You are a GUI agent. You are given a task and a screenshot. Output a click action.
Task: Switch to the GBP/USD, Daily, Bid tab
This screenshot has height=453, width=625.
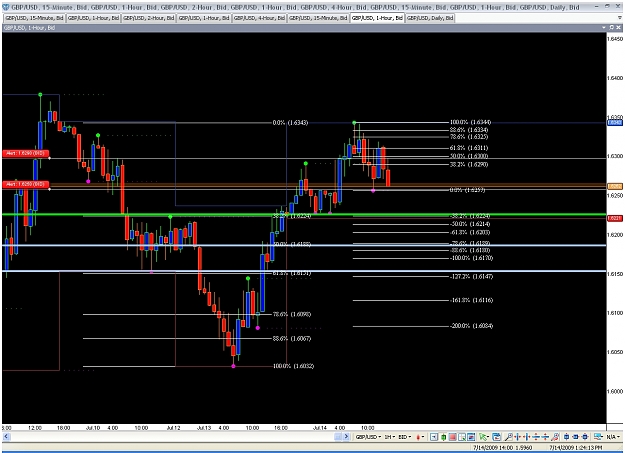[x=430, y=18]
